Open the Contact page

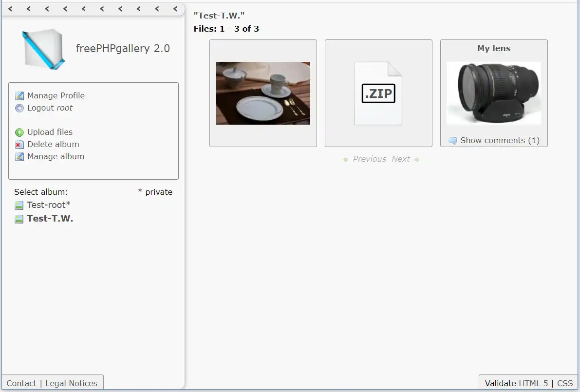pos(21,384)
